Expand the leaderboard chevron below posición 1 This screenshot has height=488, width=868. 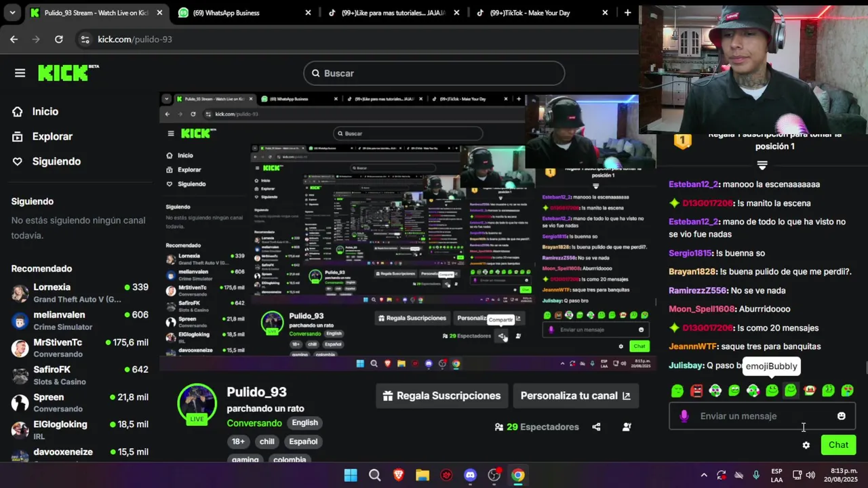(x=762, y=165)
